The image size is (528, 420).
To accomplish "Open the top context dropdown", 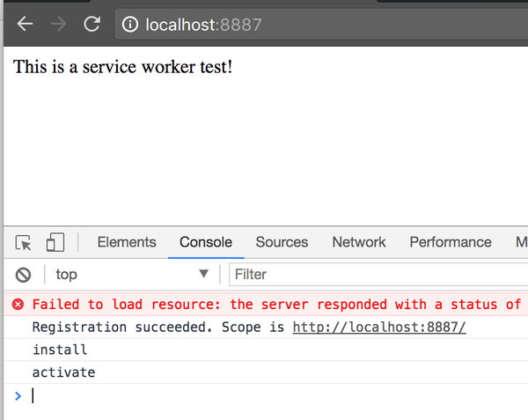I will (132, 275).
